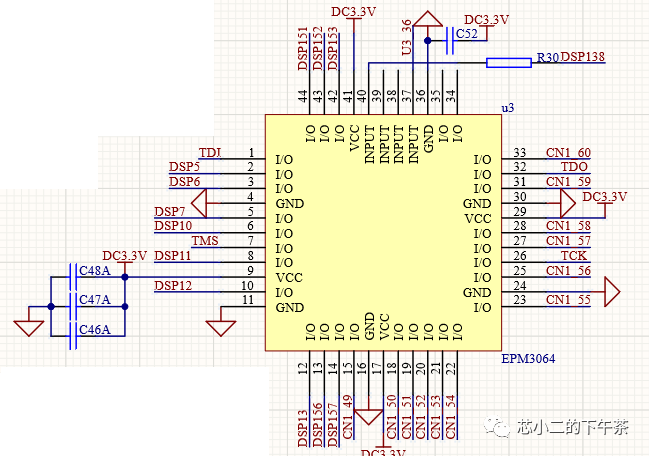The image size is (649, 456).
Task: Select the DSP138 net label
Action: pyautogui.click(x=582, y=57)
